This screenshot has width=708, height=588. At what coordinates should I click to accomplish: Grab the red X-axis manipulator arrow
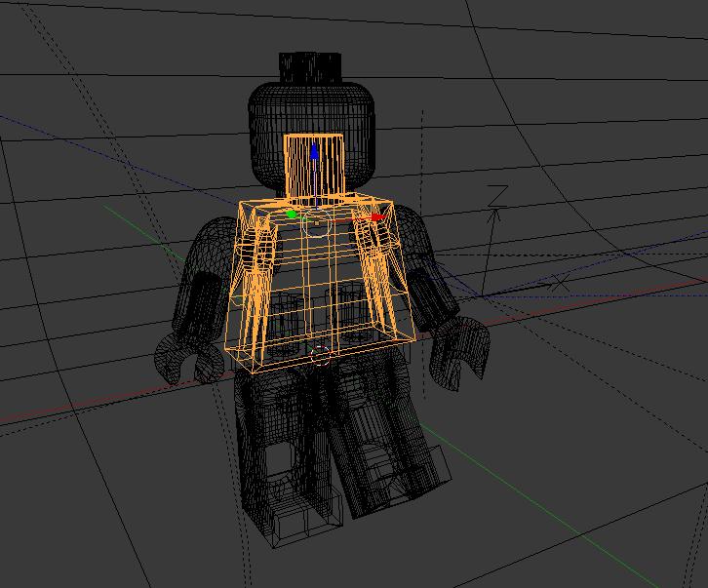(378, 217)
